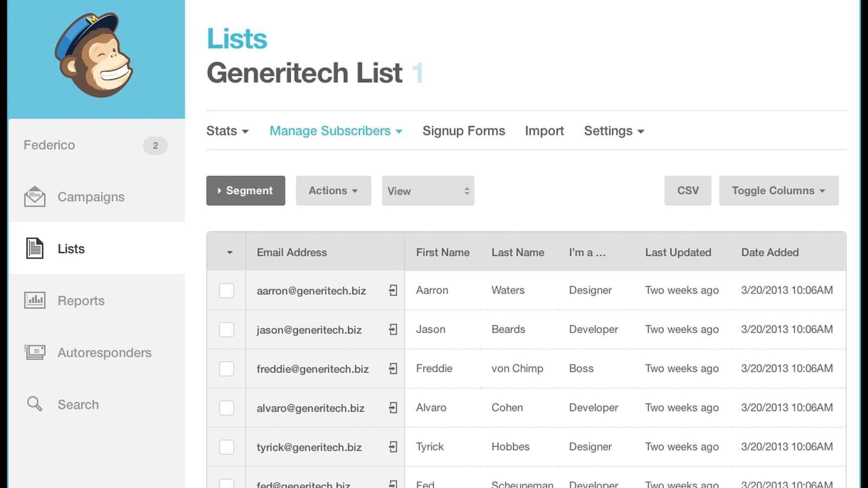Expand the Settings dropdown menu
The width and height of the screenshot is (868, 488).
pos(614,131)
